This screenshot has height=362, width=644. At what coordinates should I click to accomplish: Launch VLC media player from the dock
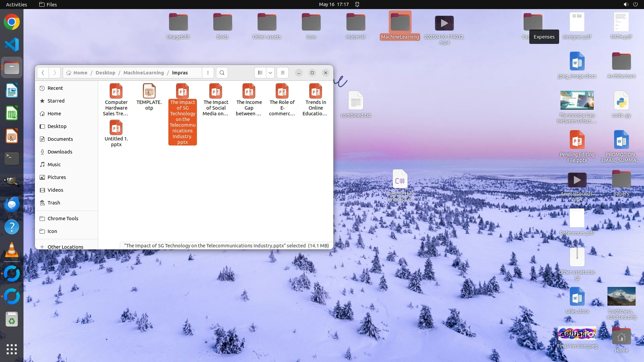[12, 250]
